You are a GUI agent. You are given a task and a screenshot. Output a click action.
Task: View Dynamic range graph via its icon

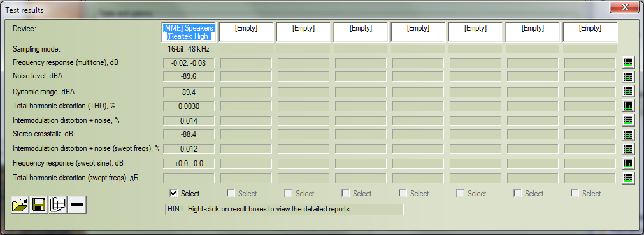pos(627,91)
